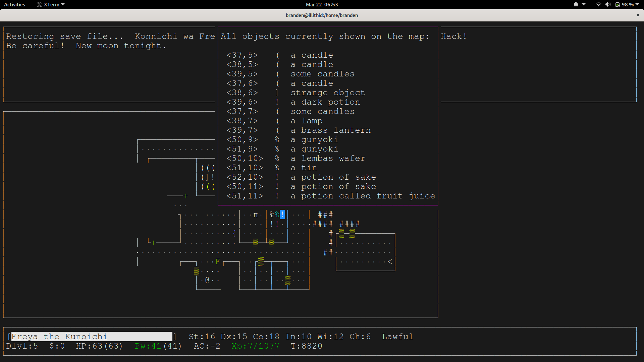
Task: Click the F fungus symbol on the map
Action: 218,261
